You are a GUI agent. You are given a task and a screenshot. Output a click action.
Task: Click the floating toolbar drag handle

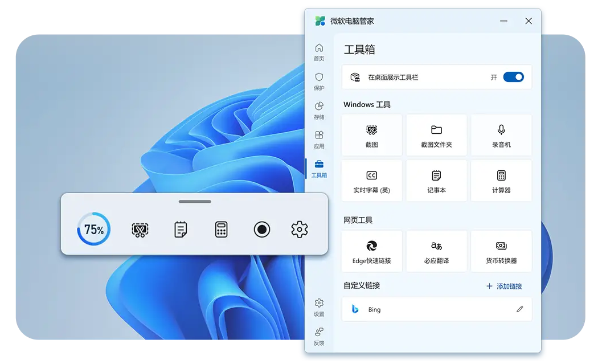click(x=195, y=202)
